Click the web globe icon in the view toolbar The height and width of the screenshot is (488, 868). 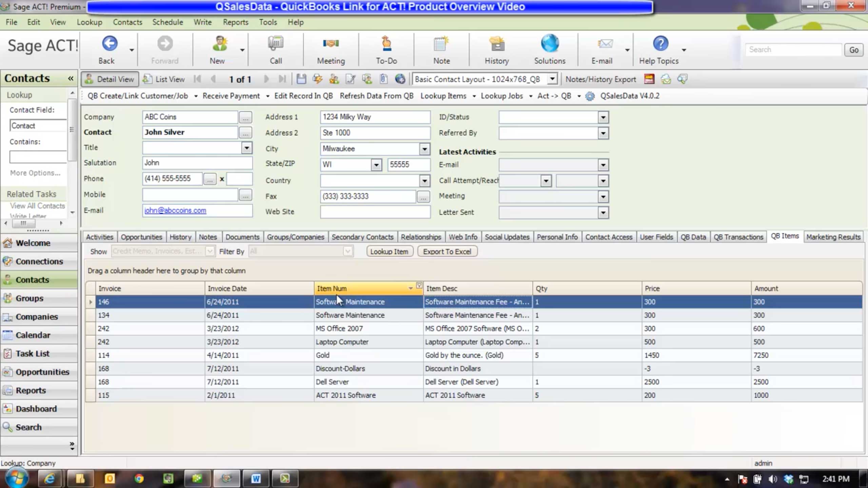click(x=400, y=79)
